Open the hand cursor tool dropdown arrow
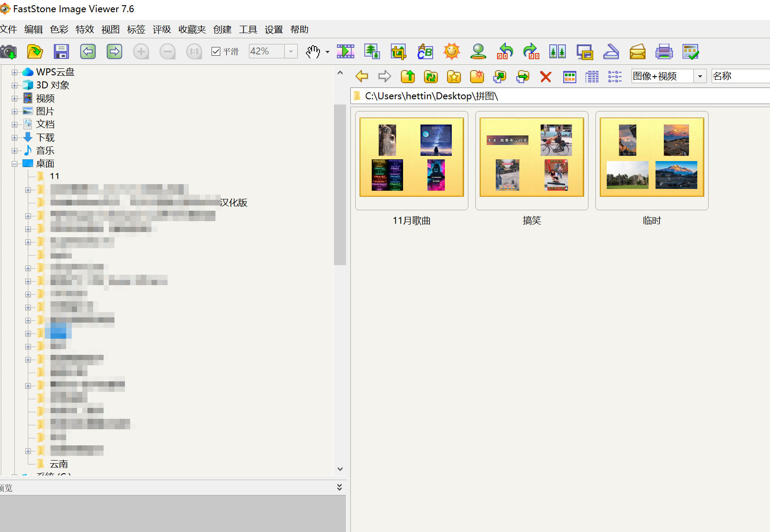 [x=327, y=52]
